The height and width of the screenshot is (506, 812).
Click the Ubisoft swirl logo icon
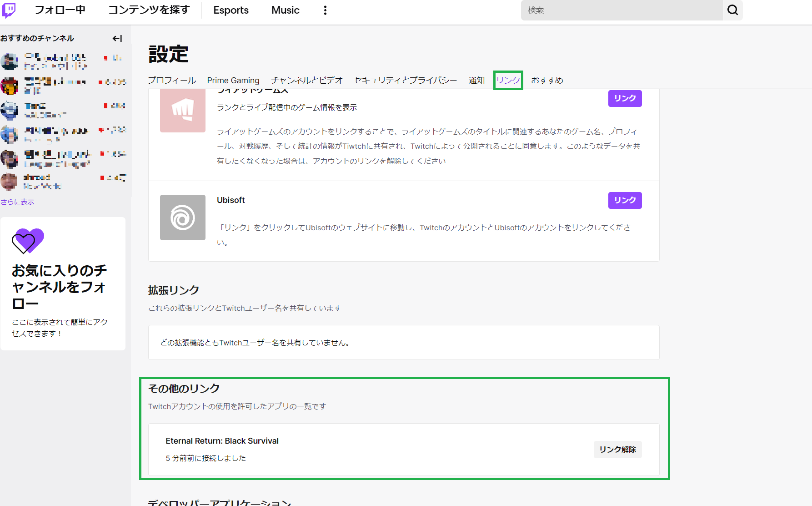tap(182, 218)
